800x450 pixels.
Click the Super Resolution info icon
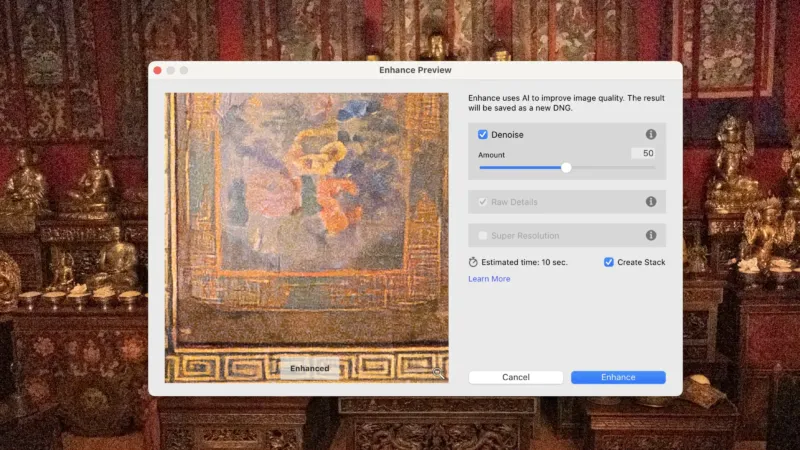[651, 235]
